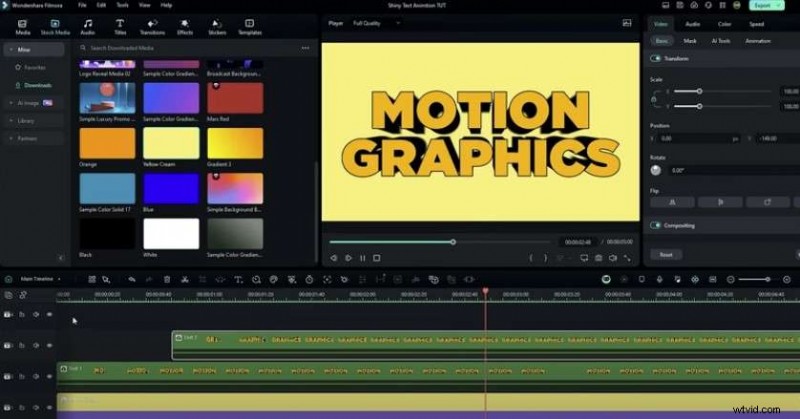Open the Stickers library
Image resolution: width=800 pixels, height=419 pixels.
[217, 27]
